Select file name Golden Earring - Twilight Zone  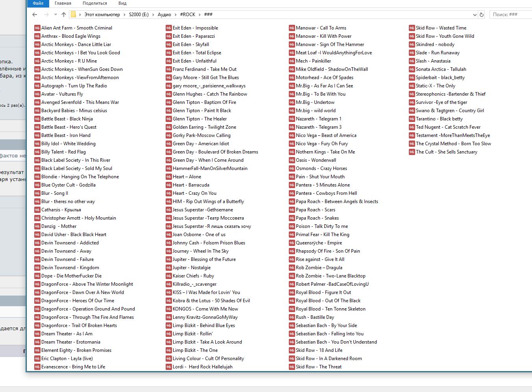click(x=205, y=127)
